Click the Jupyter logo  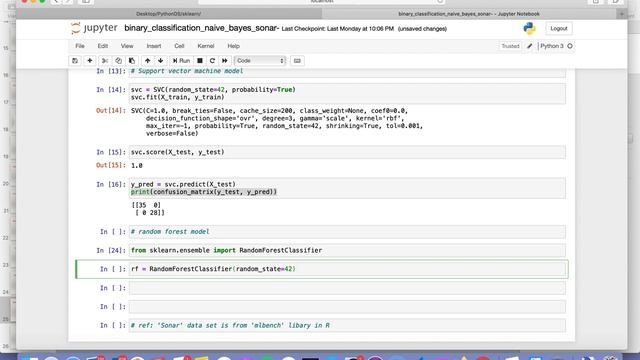pyautogui.click(x=94, y=28)
